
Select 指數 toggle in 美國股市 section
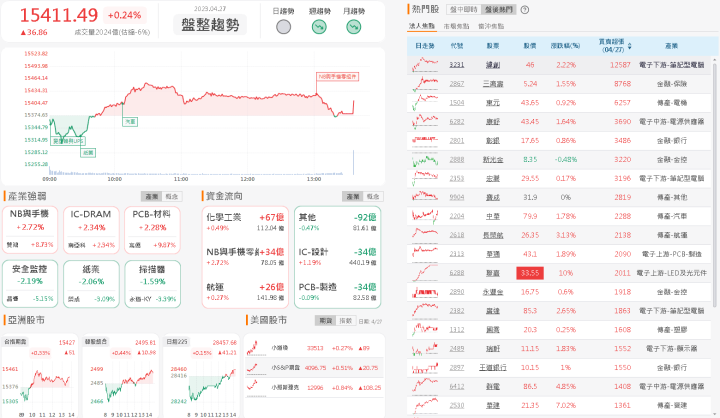345,321
